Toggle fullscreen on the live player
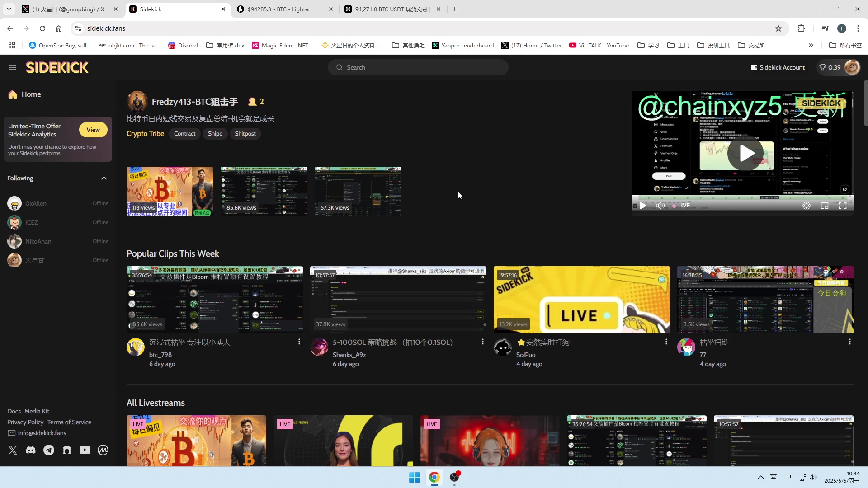Screen dimensions: 868x488 [x=843, y=206]
